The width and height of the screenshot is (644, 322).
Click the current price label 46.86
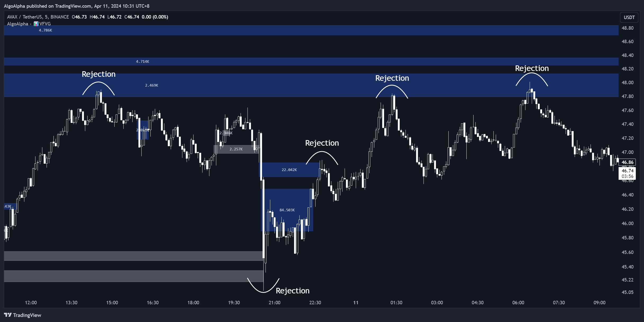627,162
